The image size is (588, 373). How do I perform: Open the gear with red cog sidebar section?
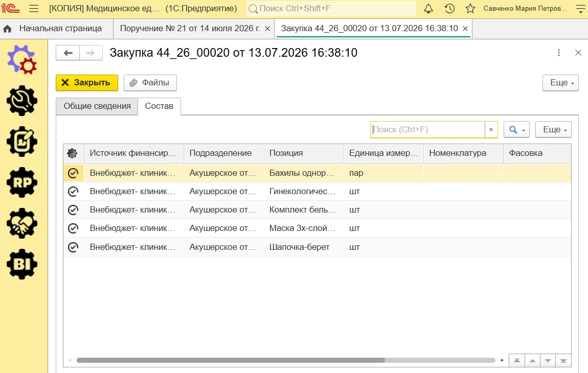22,60
